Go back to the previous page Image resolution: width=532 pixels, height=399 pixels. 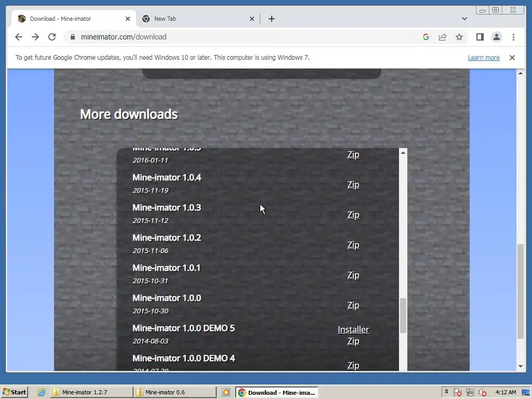(x=19, y=37)
